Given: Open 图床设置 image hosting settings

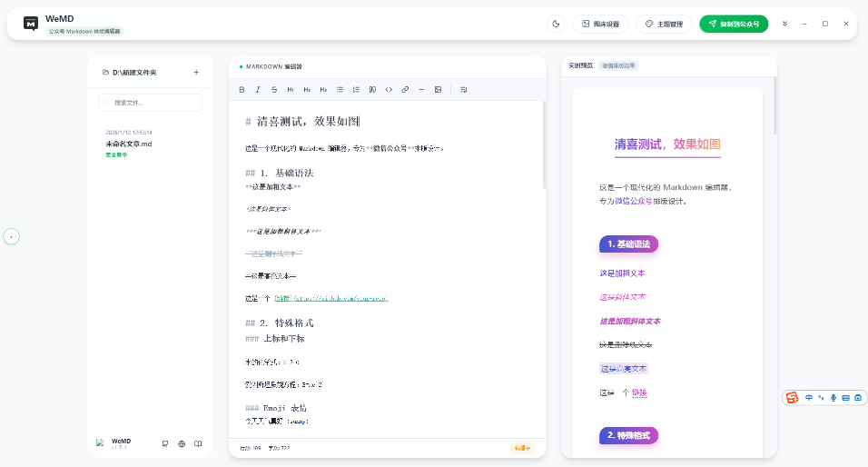Looking at the screenshot, I should (600, 24).
